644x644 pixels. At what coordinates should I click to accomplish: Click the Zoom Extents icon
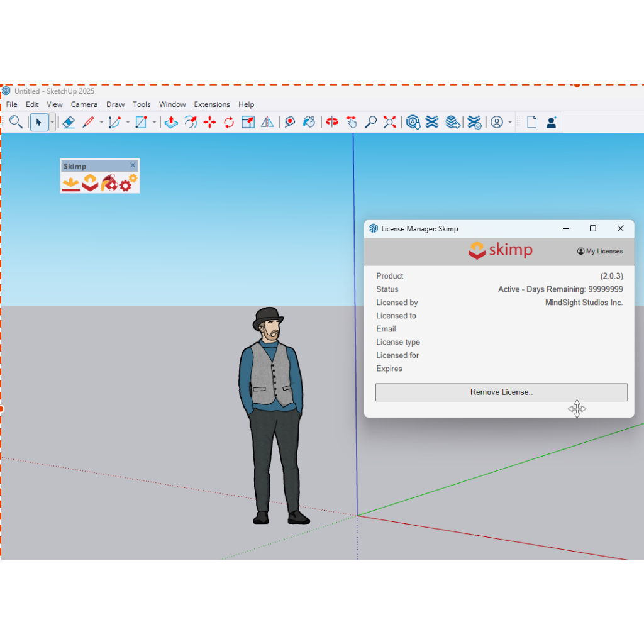[390, 122]
